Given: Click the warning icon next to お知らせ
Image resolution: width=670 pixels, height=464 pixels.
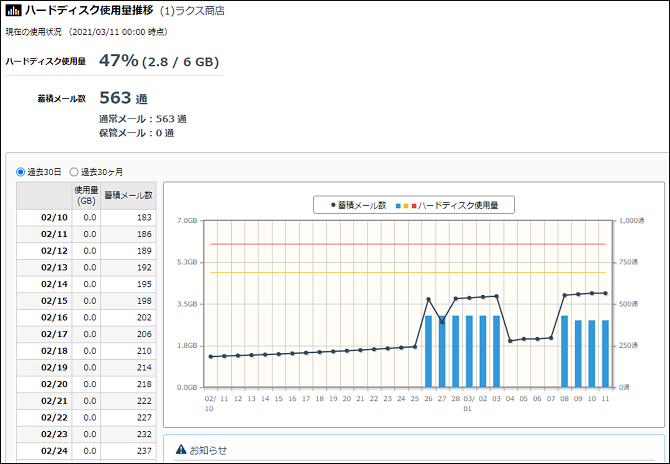Looking at the screenshot, I should [181, 449].
